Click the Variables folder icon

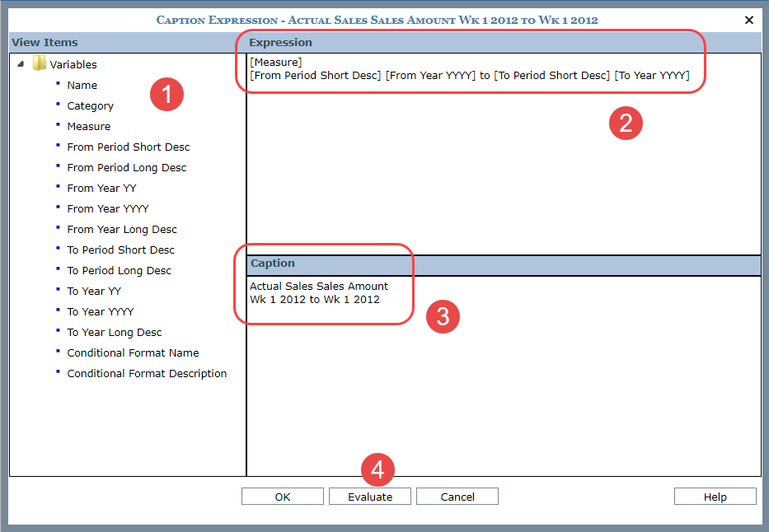pos(39,64)
